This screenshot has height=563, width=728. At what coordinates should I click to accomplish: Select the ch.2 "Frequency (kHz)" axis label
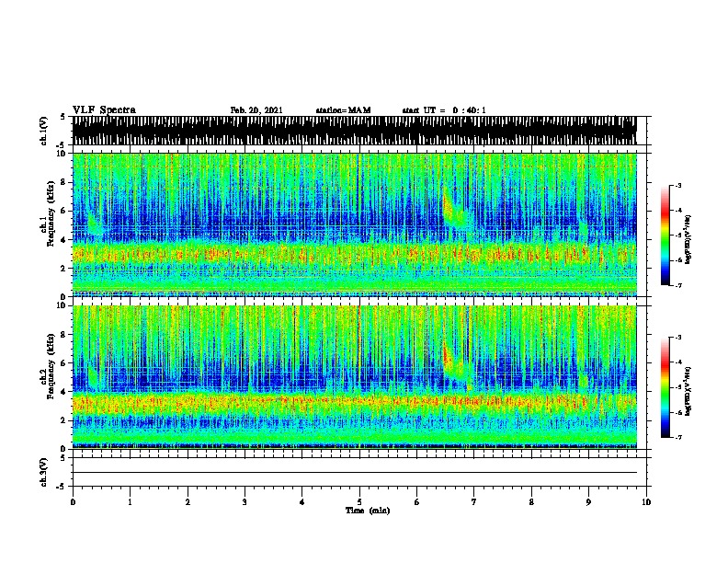click(x=51, y=366)
